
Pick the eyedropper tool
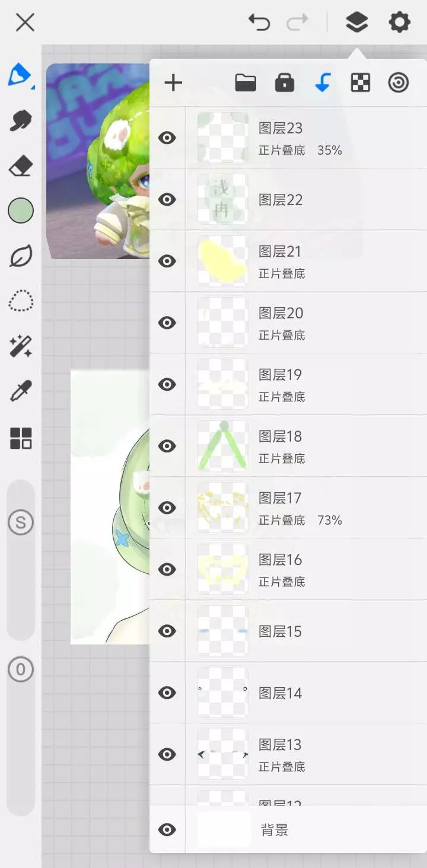pos(21,391)
